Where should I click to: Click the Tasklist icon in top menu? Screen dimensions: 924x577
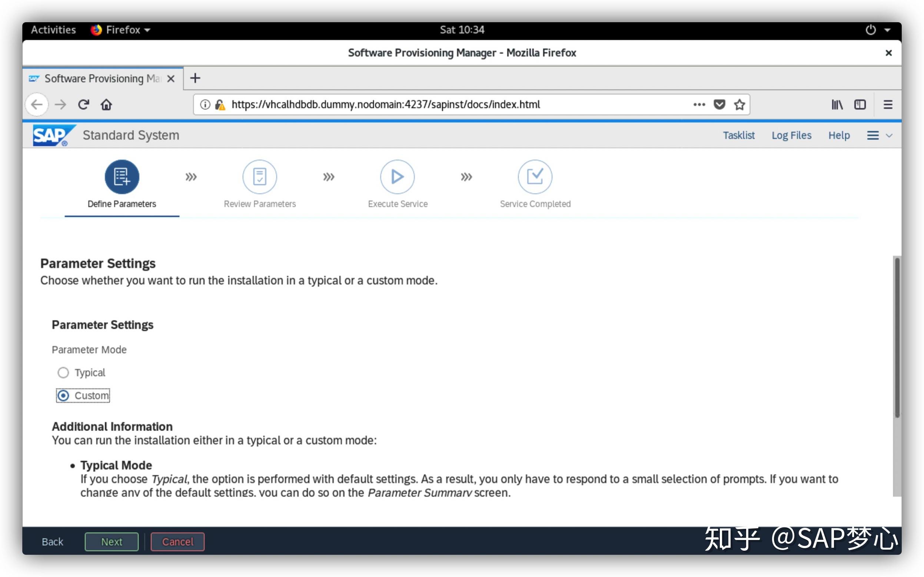tap(738, 135)
